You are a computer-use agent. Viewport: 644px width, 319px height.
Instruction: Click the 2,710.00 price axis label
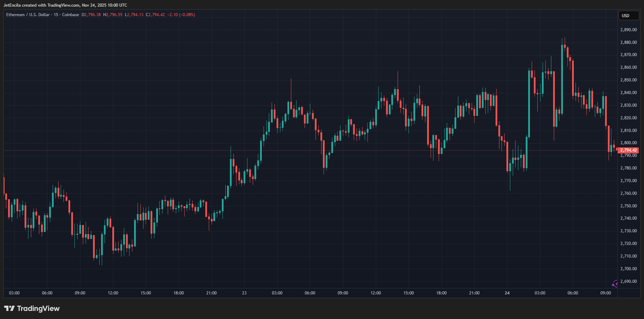[629, 256]
